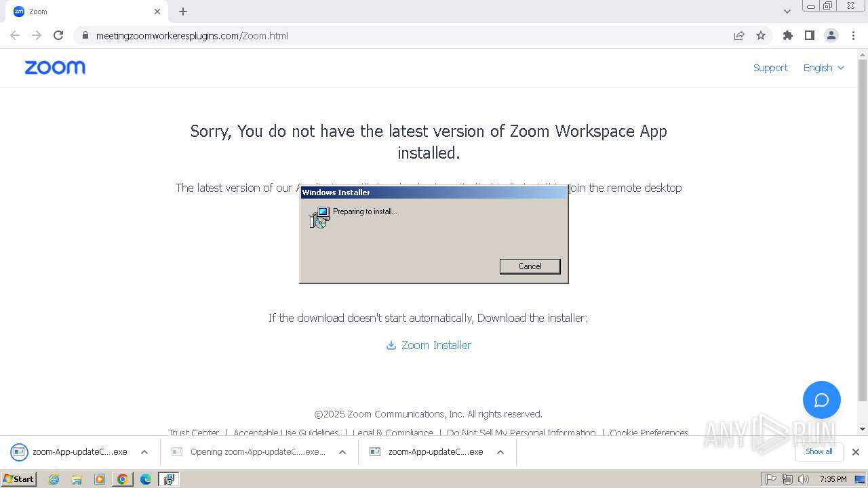Viewport: 868px width, 488px height.
Task: Click the Windows Installer taskbar icon
Action: [x=169, y=479]
